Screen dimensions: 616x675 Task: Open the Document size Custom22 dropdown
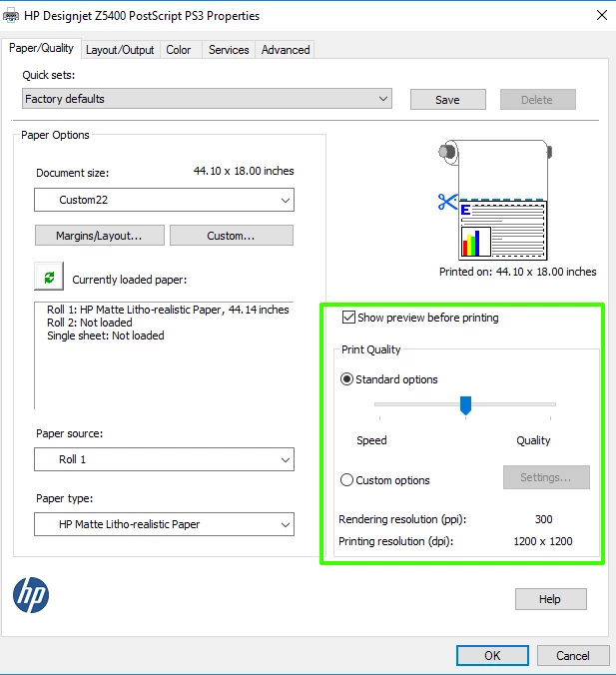click(164, 200)
